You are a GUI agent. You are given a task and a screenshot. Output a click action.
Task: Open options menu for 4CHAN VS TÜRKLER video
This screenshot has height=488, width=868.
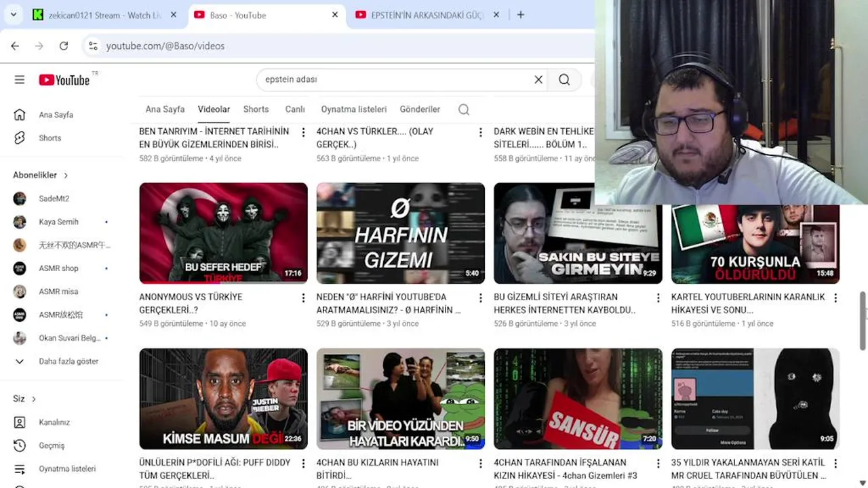pos(481,133)
